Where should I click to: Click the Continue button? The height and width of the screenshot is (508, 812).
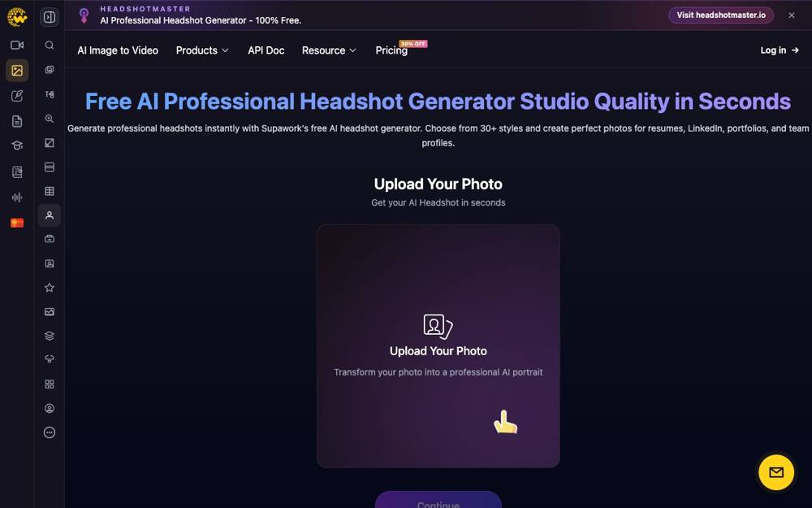point(438,501)
